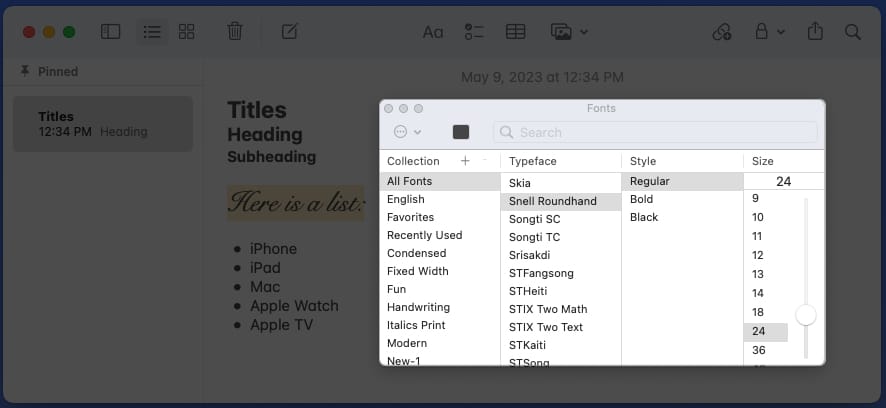Choose the Snell Roundhand typeface
The width and height of the screenshot is (886, 408).
(x=561, y=201)
